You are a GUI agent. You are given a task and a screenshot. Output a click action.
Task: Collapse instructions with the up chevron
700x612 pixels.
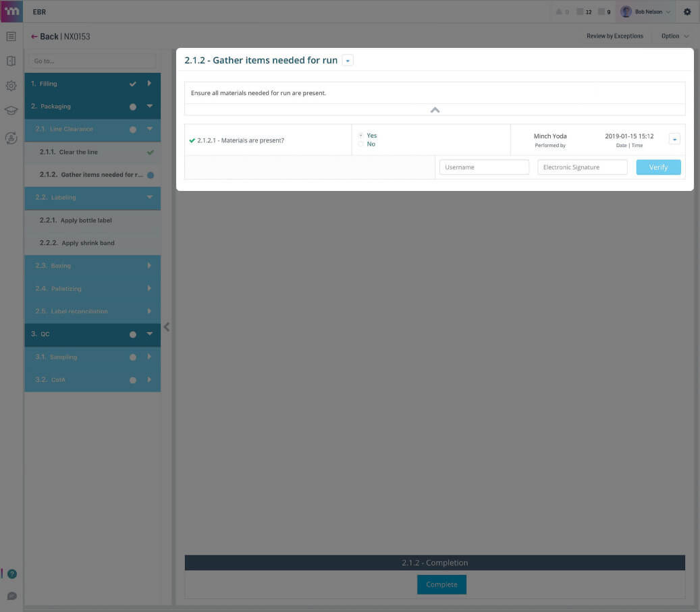point(435,110)
